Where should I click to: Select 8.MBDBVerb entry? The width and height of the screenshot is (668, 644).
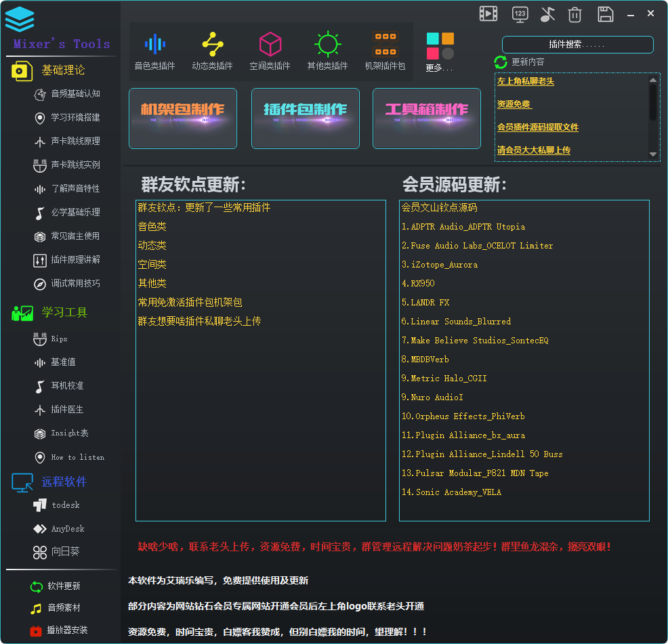click(x=425, y=360)
